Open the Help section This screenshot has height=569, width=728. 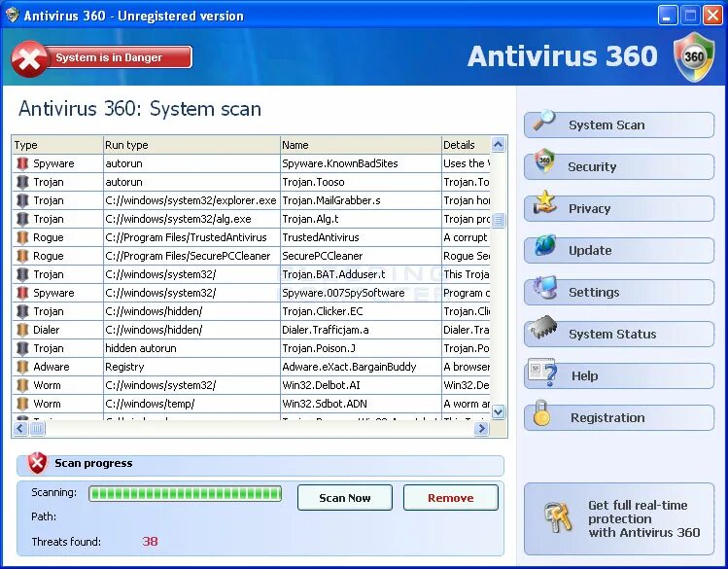(619, 375)
